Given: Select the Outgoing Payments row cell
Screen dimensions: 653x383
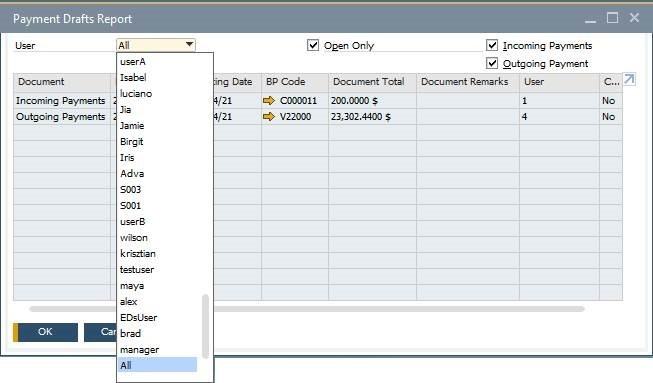Looking at the screenshot, I should (x=62, y=117).
